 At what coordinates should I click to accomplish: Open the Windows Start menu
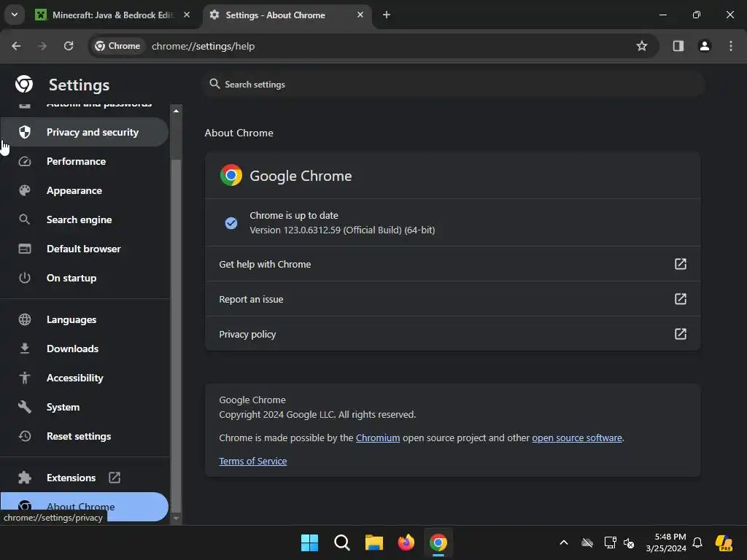(309, 542)
